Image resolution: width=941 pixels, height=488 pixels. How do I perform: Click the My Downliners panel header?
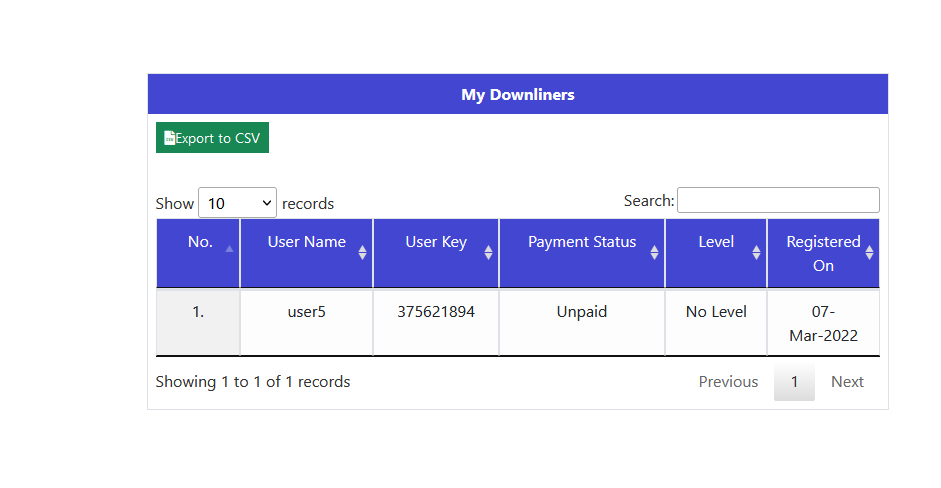point(518,95)
